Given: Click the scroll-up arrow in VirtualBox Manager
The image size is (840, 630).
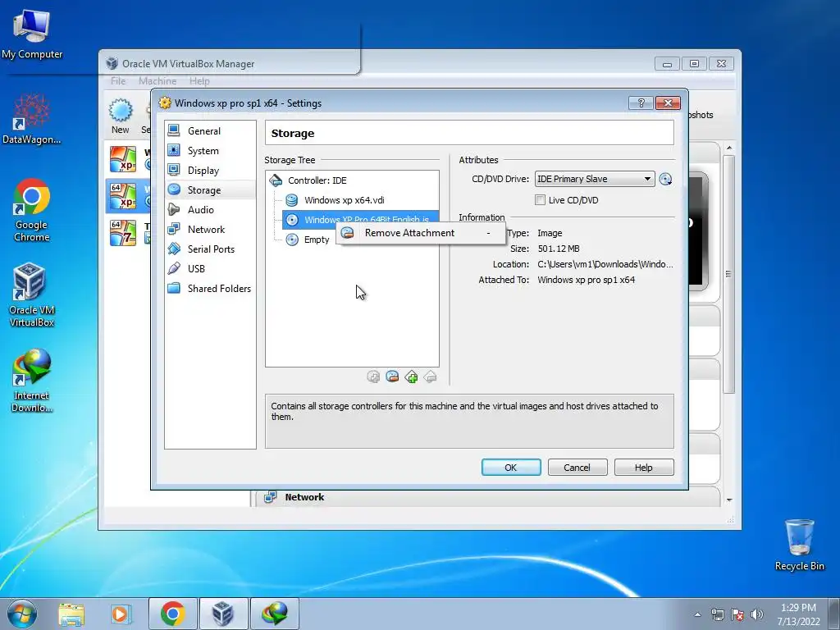Looking at the screenshot, I should coord(729,148).
